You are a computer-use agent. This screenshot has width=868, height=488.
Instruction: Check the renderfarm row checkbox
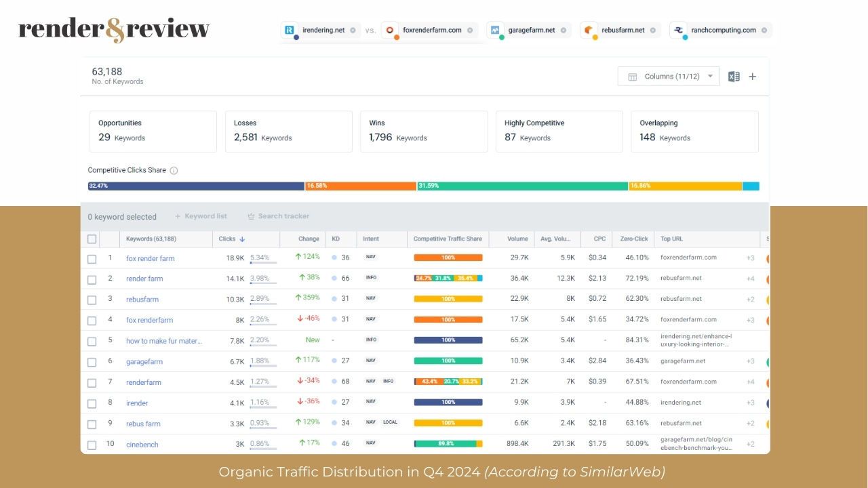coord(92,382)
